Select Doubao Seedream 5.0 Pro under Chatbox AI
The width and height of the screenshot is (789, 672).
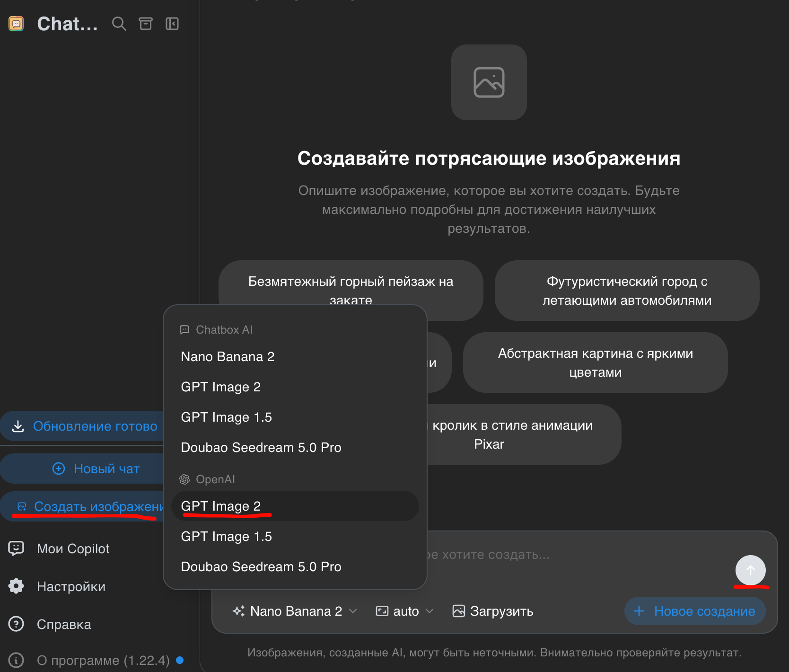[295, 447]
